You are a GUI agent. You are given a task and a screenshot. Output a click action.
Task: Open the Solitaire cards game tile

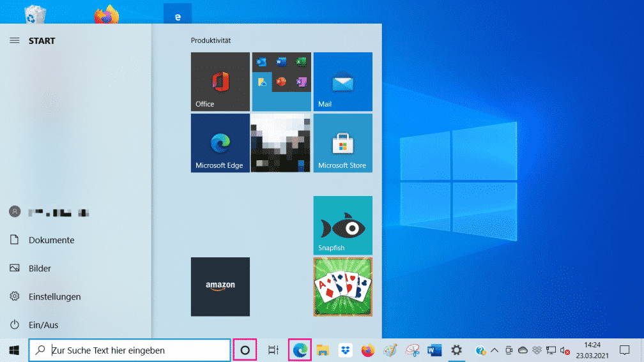[342, 287]
